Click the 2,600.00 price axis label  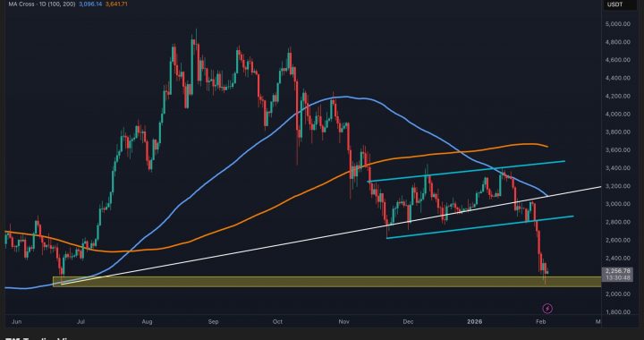click(618, 240)
